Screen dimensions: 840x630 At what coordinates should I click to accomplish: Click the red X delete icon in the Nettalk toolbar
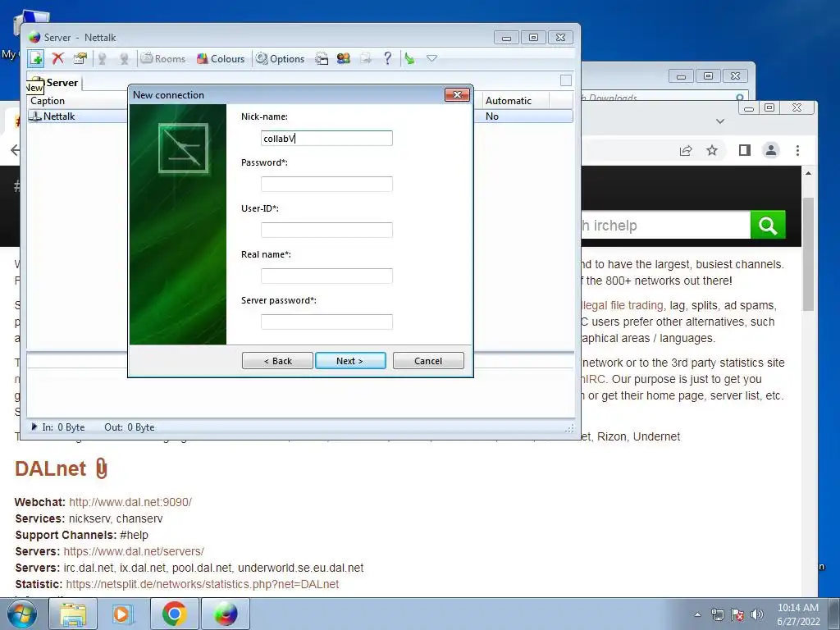click(x=58, y=58)
